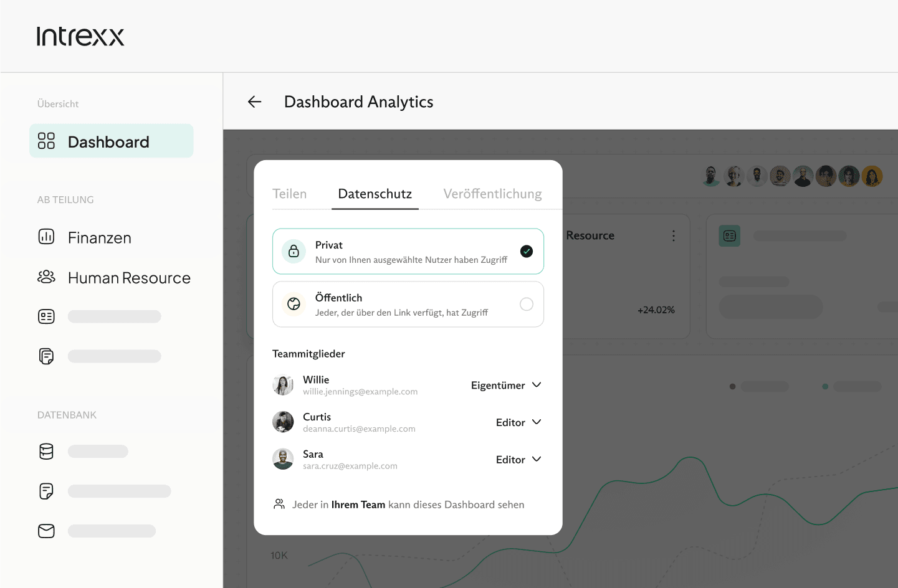Screen dimensions: 898x588
Task: Click the globe icon on Öffentlich option
Action: pyautogui.click(x=294, y=304)
